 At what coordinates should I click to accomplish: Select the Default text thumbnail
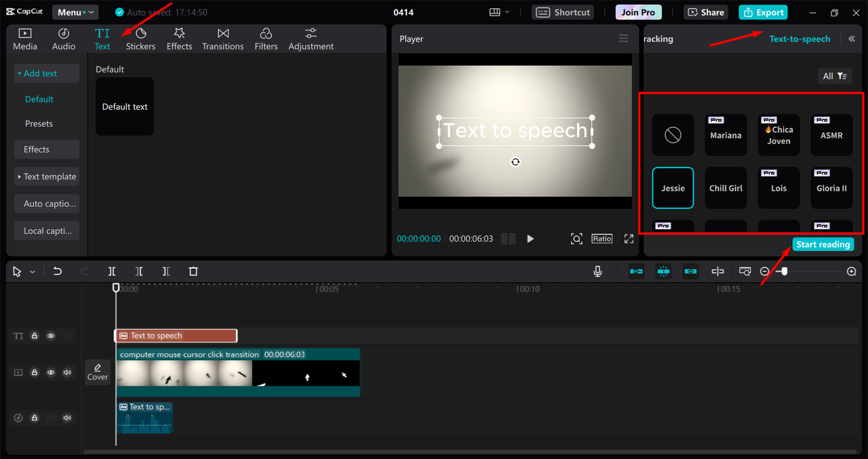coord(125,106)
